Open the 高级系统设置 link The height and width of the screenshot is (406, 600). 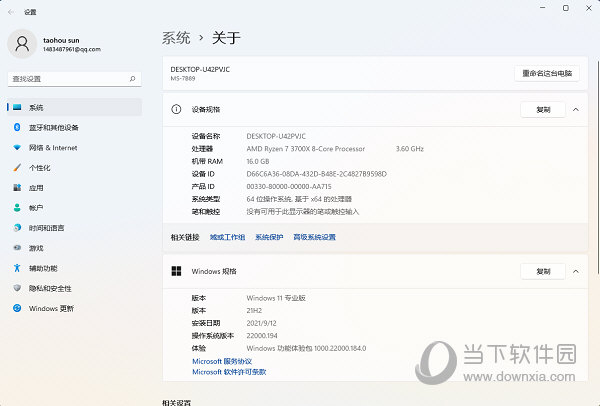pos(314,237)
